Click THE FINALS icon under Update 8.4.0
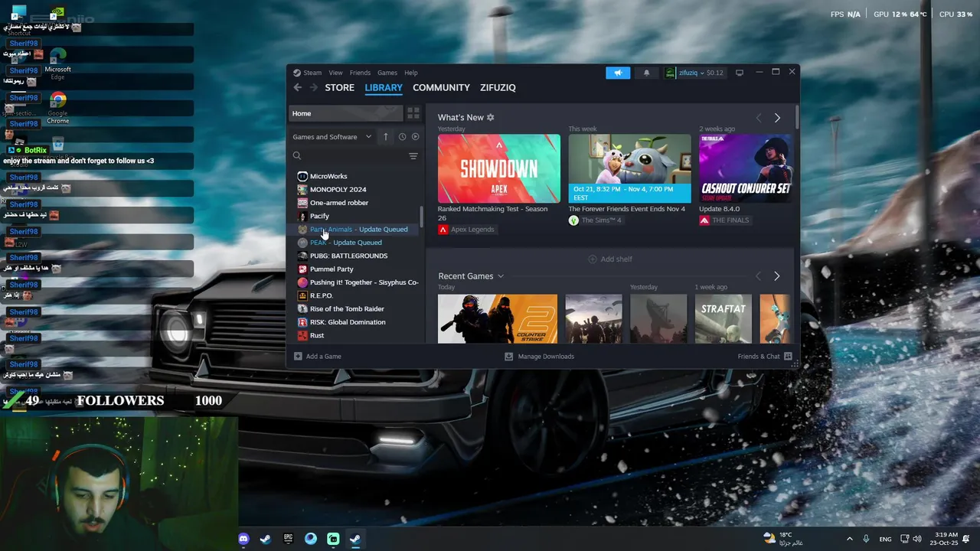The image size is (980, 551). (x=704, y=220)
